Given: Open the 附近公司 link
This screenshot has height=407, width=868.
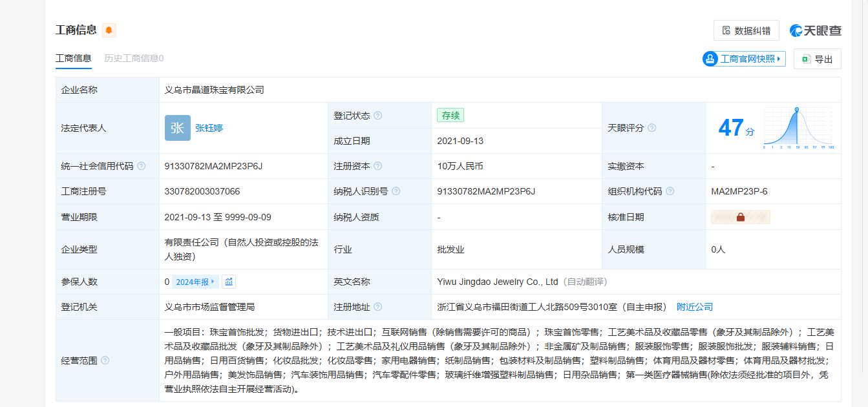Looking at the screenshot, I should click(x=695, y=307).
